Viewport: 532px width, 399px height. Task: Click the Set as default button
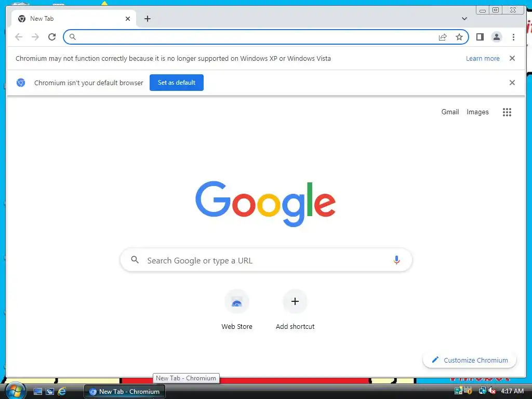[177, 83]
